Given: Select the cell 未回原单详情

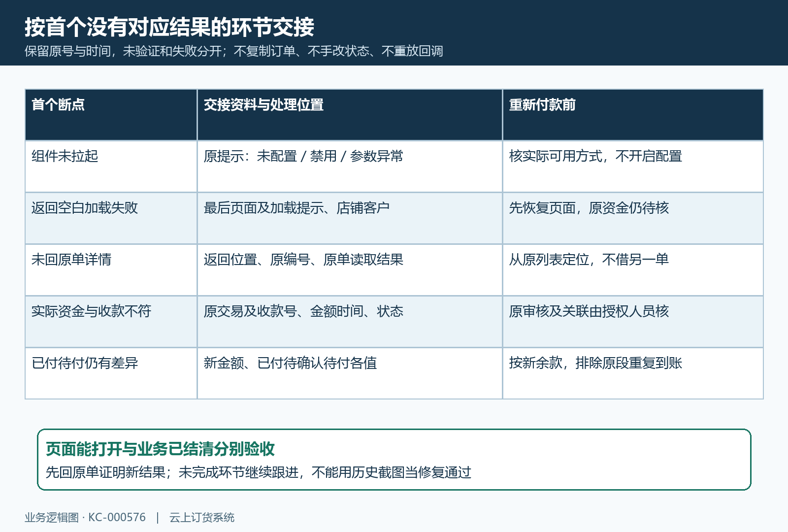Looking at the screenshot, I should [111, 270].
